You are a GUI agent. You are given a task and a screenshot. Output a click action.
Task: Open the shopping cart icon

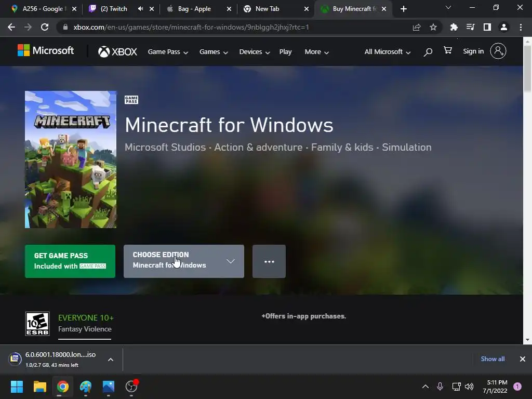(x=448, y=50)
